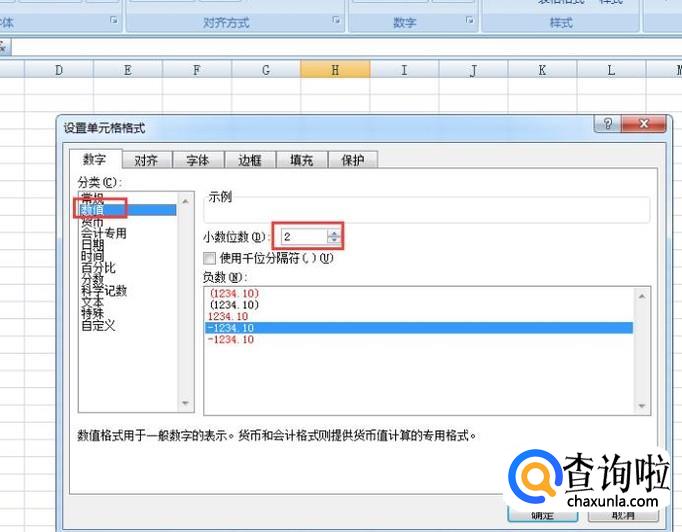The height and width of the screenshot is (532, 682).
Task: Close the format cells dialog
Action: [x=645, y=123]
